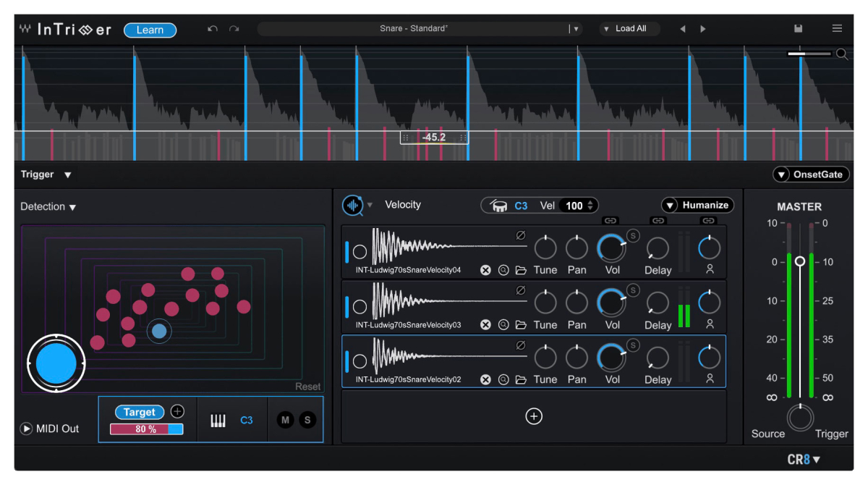
Task: Undo the last action
Action: click(x=212, y=28)
